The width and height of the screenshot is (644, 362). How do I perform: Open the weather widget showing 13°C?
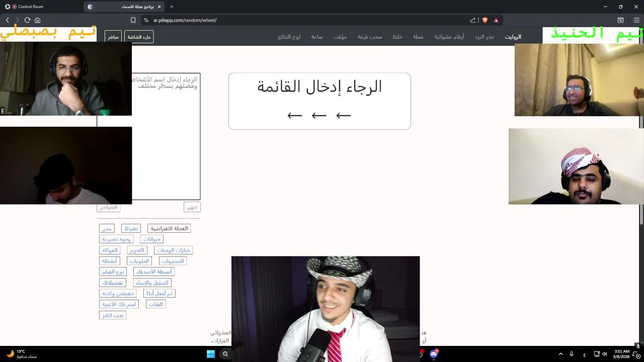coord(21,354)
